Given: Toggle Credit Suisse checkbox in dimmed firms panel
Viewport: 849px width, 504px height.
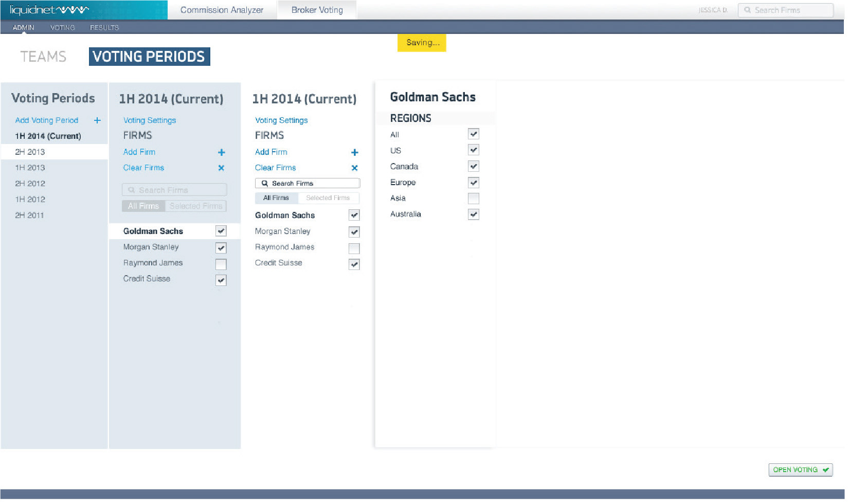Looking at the screenshot, I should pyautogui.click(x=222, y=281).
